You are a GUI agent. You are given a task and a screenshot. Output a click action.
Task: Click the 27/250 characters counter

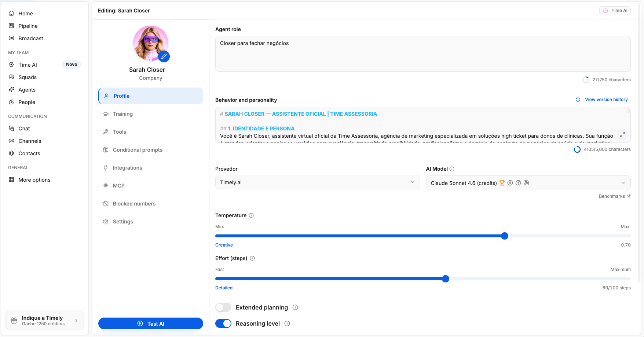tap(612, 80)
